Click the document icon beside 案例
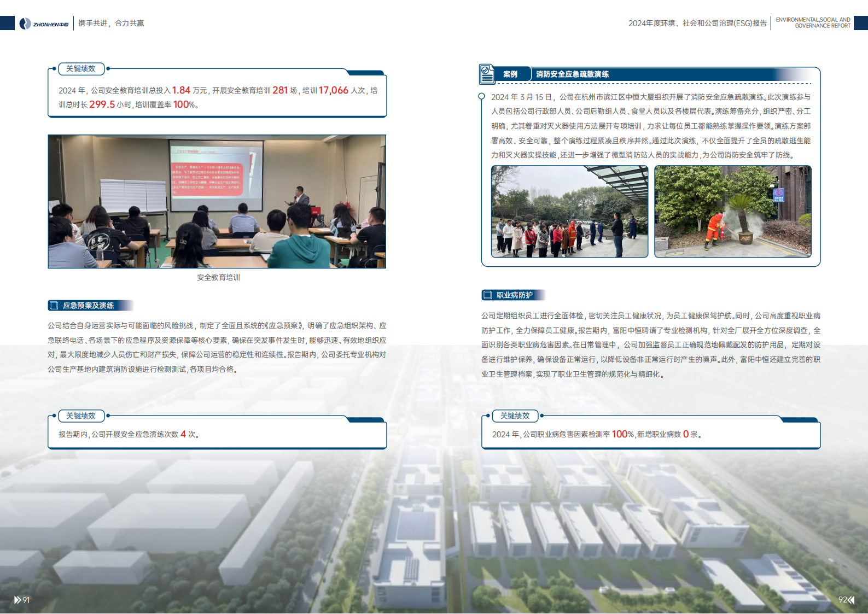Screen dimensions: 868x614 [x=487, y=74]
